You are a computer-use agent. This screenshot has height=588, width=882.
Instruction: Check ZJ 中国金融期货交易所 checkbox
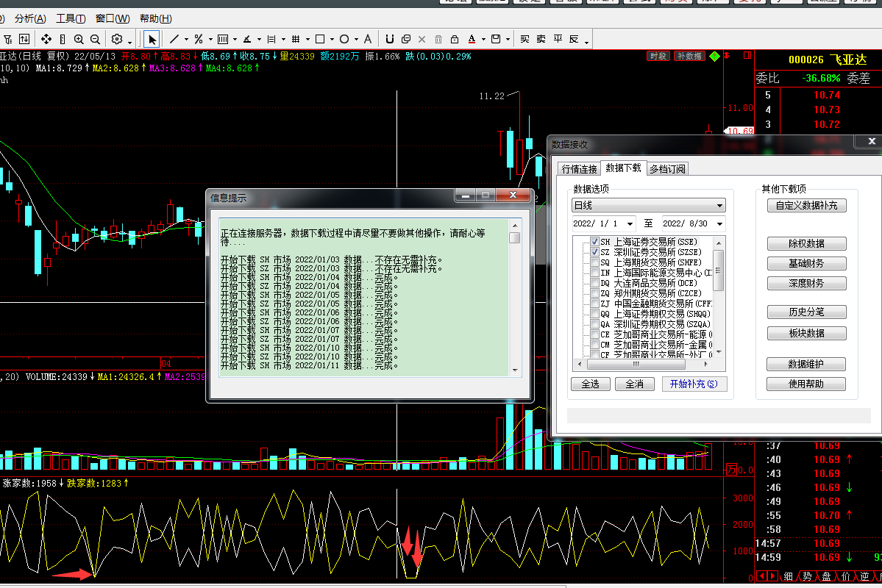tap(594, 304)
